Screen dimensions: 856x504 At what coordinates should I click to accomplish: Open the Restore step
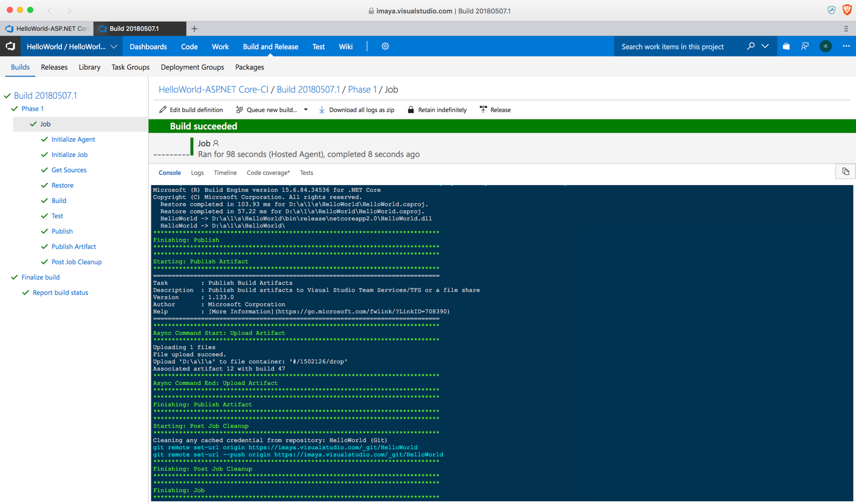(x=62, y=186)
